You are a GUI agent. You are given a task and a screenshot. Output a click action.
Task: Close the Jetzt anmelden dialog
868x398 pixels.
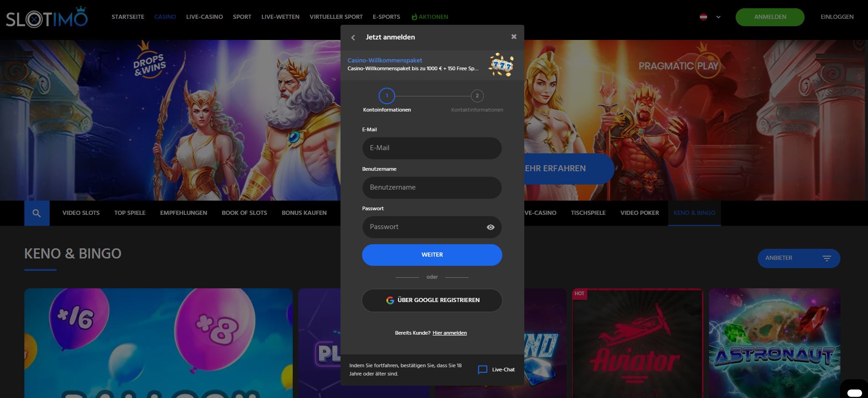click(x=514, y=37)
